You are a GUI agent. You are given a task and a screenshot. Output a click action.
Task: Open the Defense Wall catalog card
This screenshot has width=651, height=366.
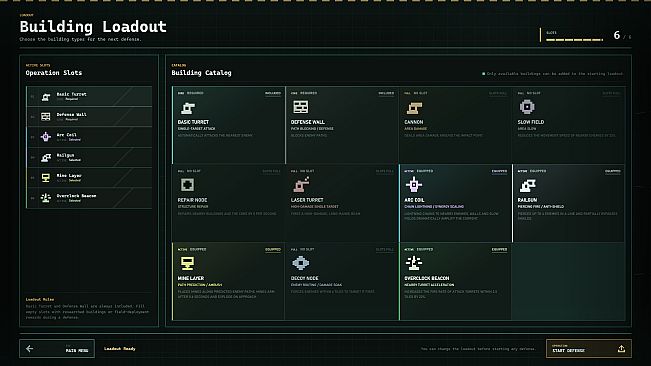342,125
